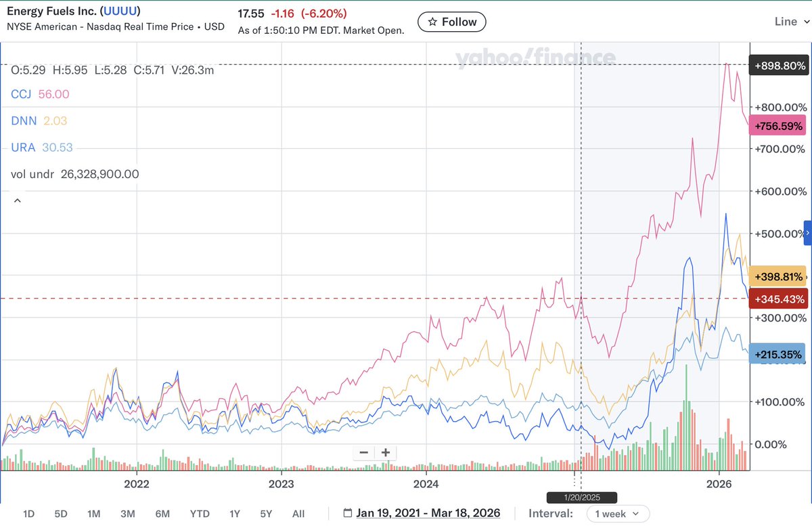The width and height of the screenshot is (812, 526).
Task: Click the 2023 axis label
Action: point(281,483)
